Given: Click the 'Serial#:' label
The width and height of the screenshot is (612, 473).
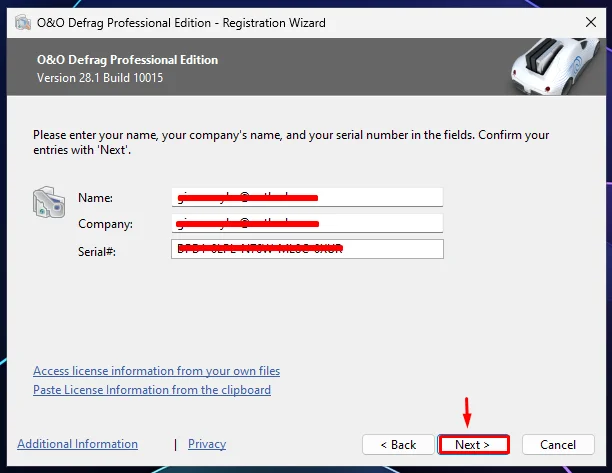Looking at the screenshot, I should [x=97, y=252].
